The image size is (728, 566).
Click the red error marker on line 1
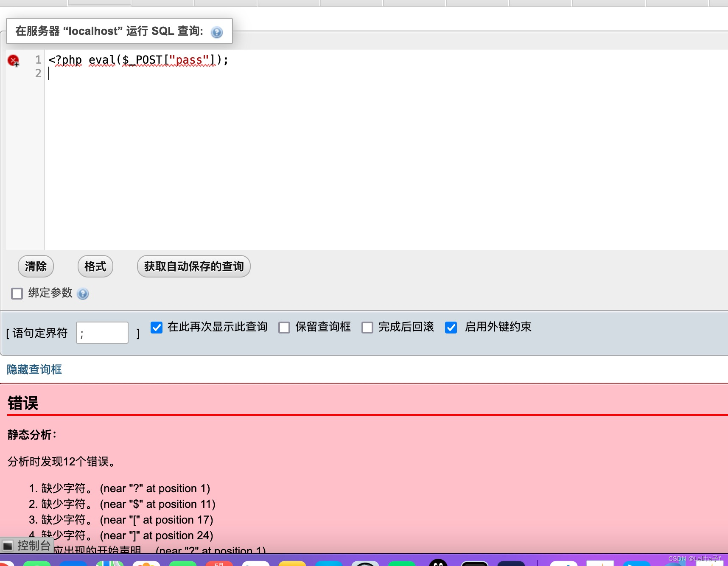coord(14,61)
